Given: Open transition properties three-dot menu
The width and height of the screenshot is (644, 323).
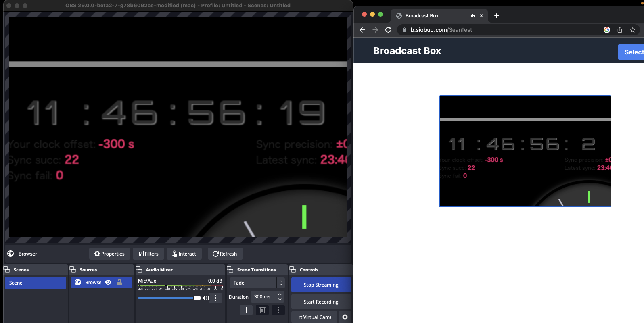Looking at the screenshot, I should point(278,310).
